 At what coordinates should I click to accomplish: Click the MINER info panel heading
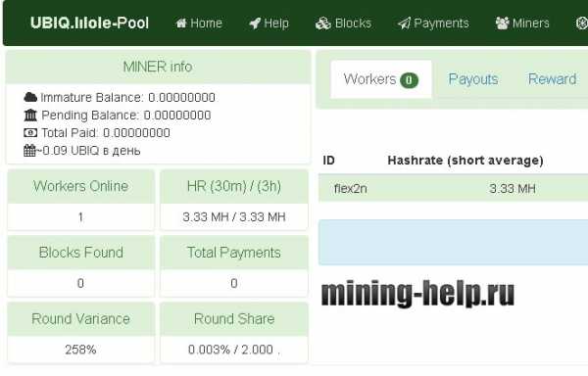coord(158,67)
